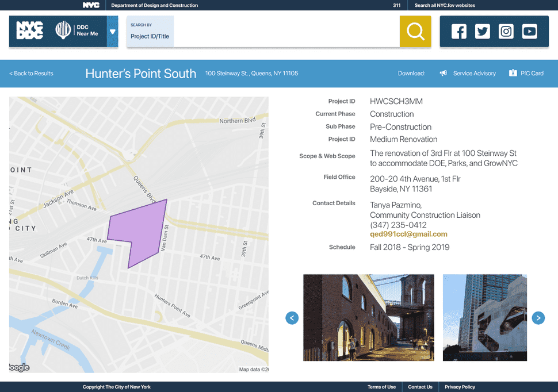Screen dimensions: 558x392
Task: Open the Search By Project ID/Title selector
Action: [150, 31]
